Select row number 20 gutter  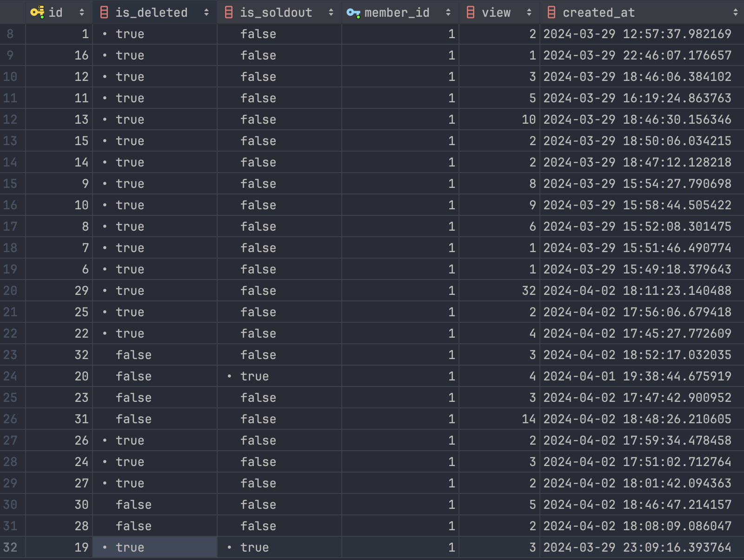pyautogui.click(x=13, y=291)
